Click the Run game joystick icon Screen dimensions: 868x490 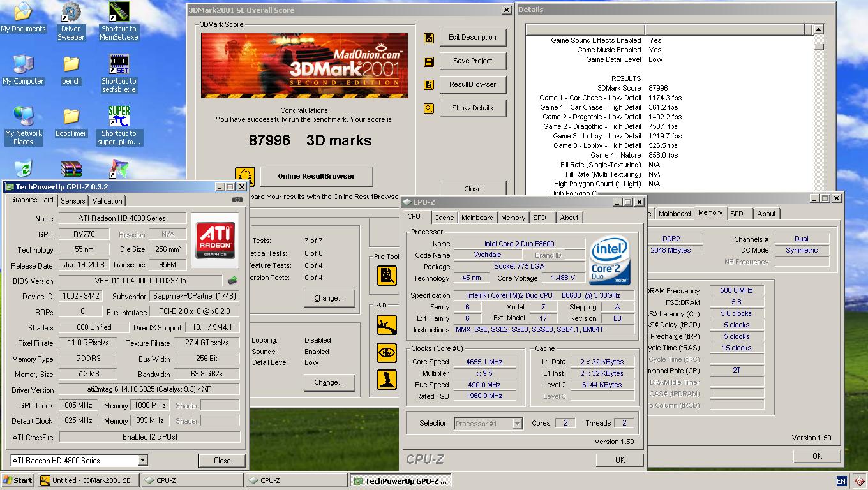coord(387,379)
